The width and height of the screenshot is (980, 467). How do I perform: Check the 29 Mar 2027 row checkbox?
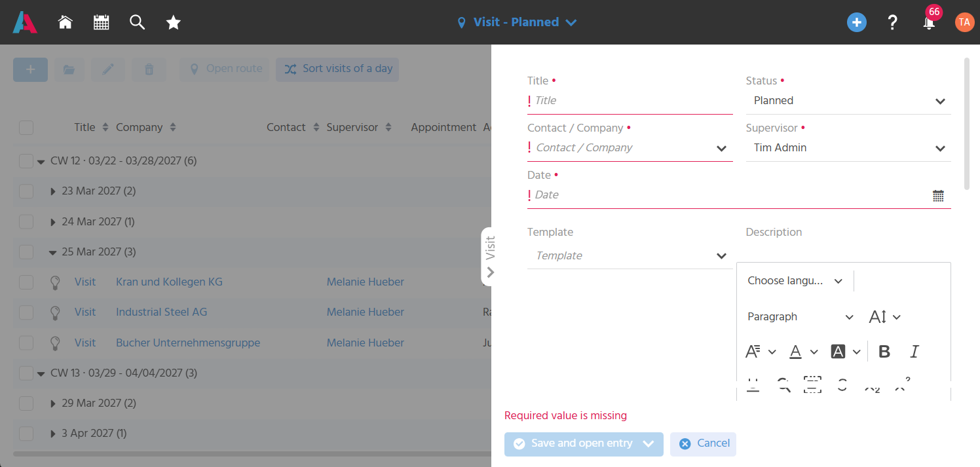click(x=26, y=403)
